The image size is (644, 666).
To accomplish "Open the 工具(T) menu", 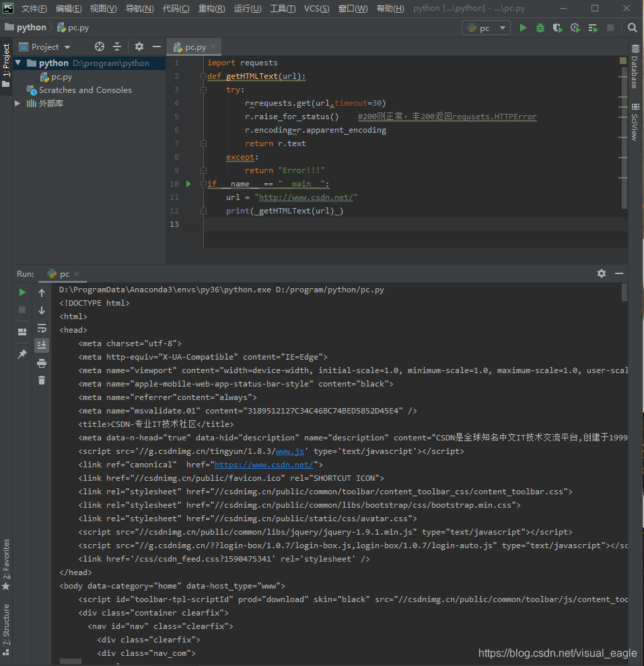I will click(x=283, y=9).
